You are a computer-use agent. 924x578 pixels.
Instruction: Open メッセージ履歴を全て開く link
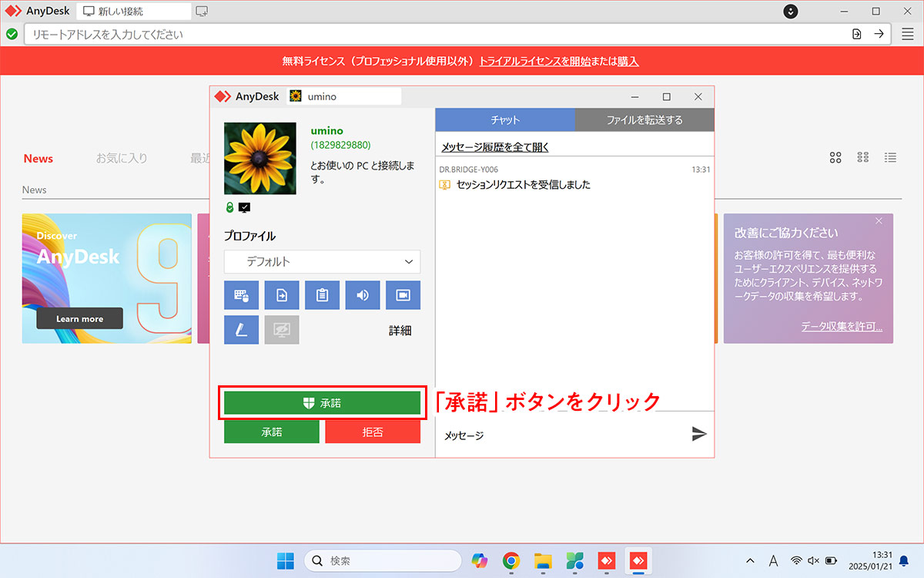click(x=494, y=146)
